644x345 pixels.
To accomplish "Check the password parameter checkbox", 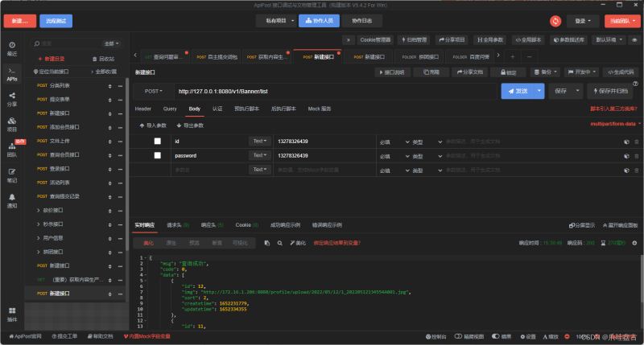I will pyautogui.click(x=158, y=155).
